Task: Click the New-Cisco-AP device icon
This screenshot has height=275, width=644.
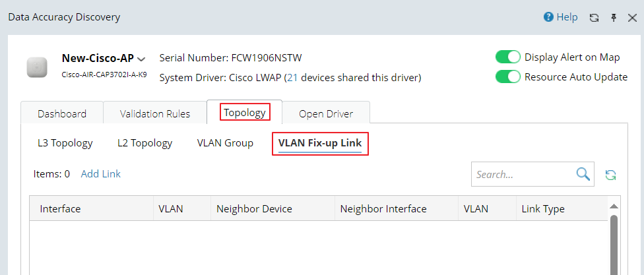Action: (36, 67)
